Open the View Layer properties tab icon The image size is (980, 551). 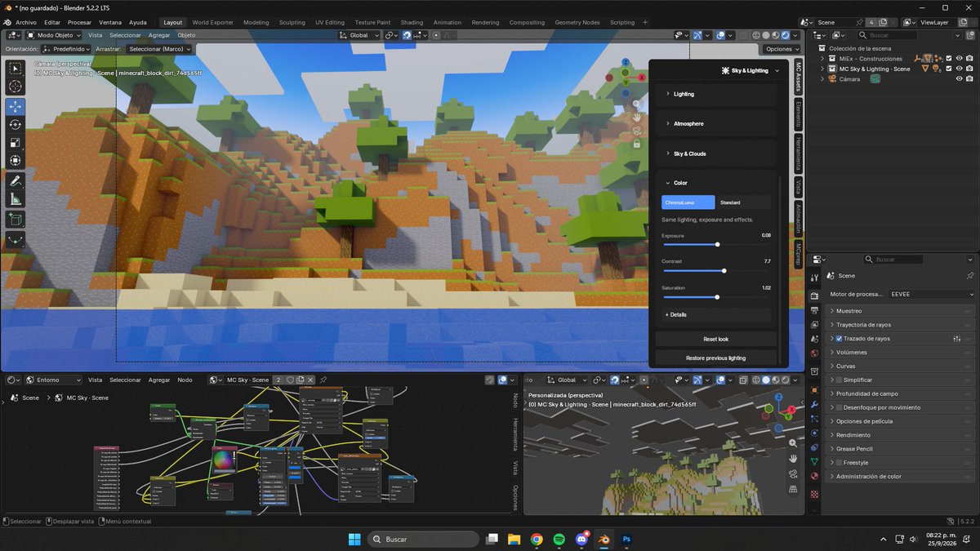click(814, 324)
